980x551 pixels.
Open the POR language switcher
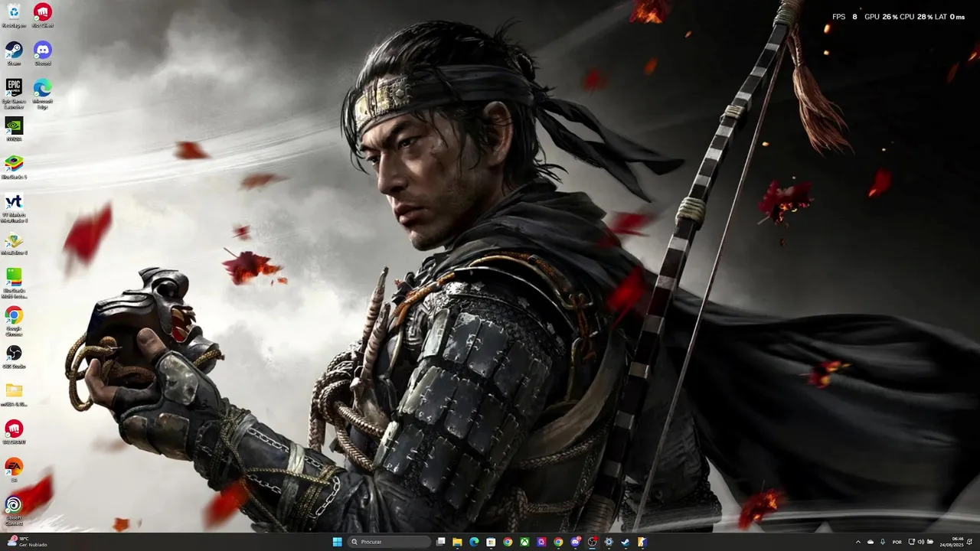click(897, 542)
